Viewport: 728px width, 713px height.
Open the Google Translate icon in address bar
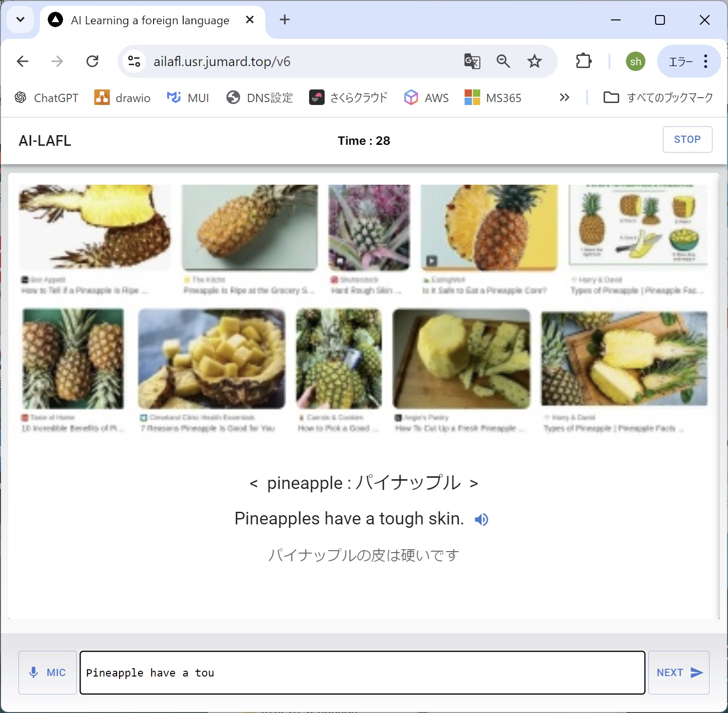tap(472, 61)
